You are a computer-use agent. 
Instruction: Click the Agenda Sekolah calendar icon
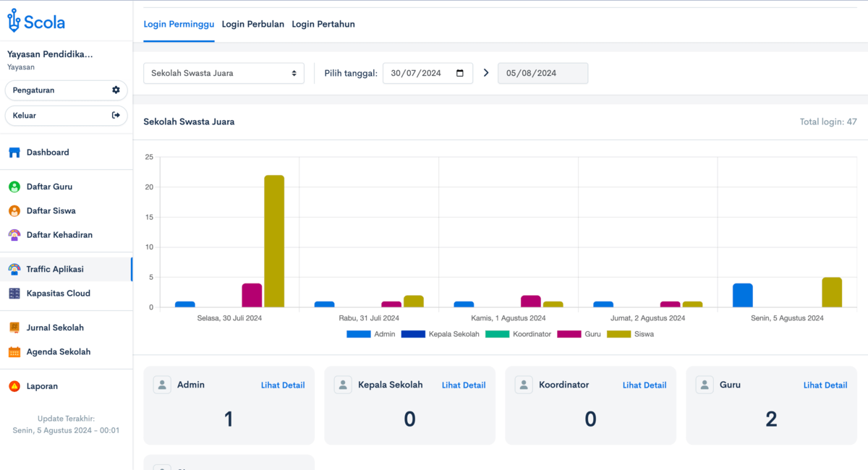click(x=14, y=352)
